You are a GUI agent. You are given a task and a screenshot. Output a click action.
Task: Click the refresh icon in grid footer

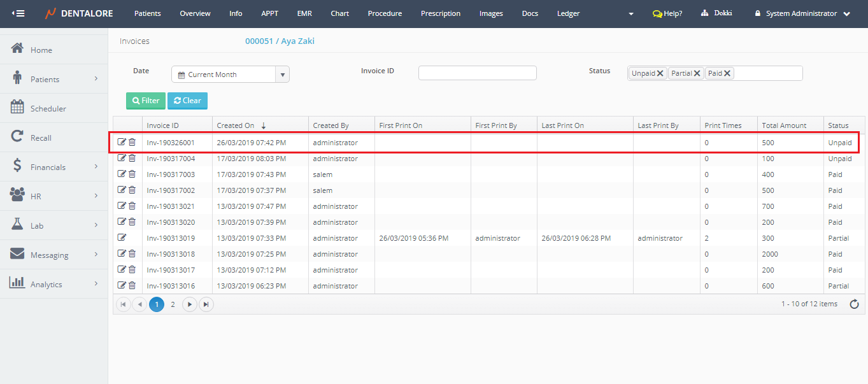coord(855,304)
